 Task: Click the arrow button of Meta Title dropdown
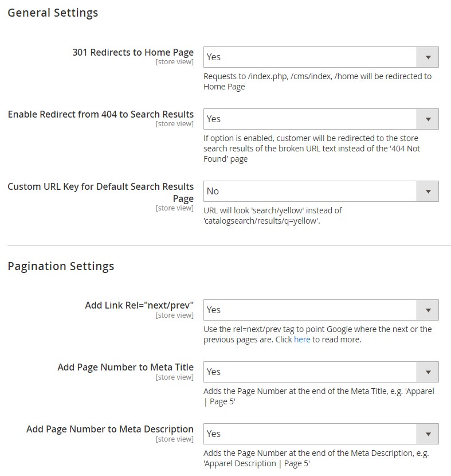point(428,372)
